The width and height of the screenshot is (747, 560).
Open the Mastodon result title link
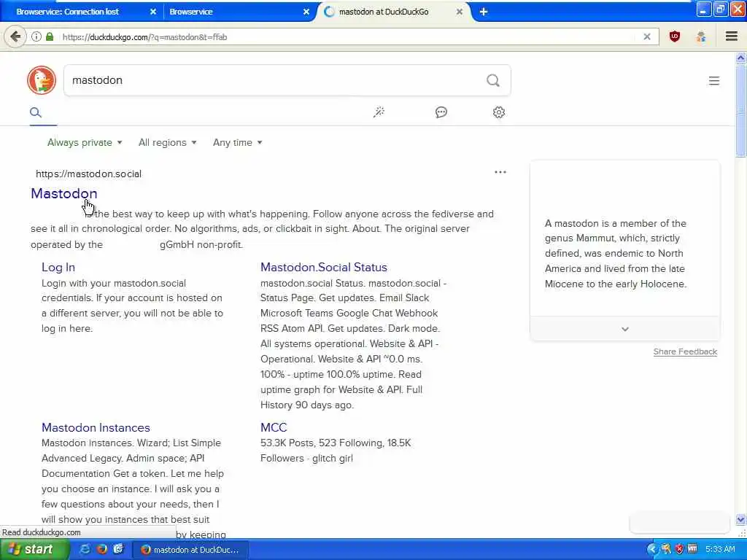(64, 193)
